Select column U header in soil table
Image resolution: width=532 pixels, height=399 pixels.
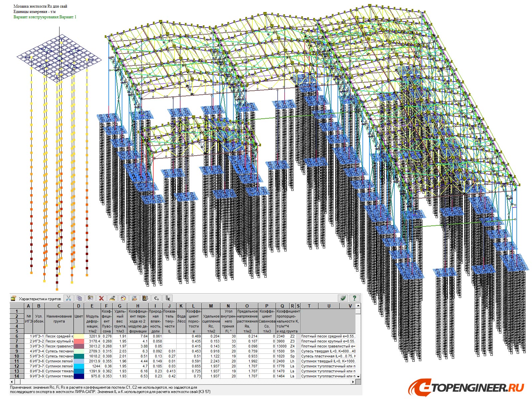[329, 306]
